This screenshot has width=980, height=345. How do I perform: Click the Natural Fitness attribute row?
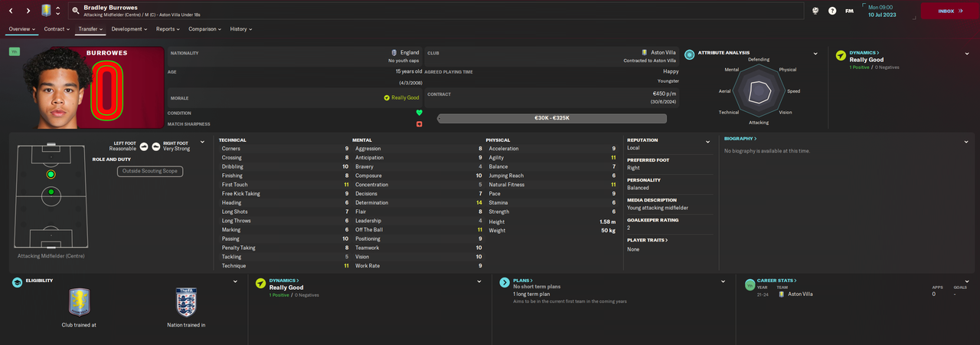pyautogui.click(x=551, y=185)
